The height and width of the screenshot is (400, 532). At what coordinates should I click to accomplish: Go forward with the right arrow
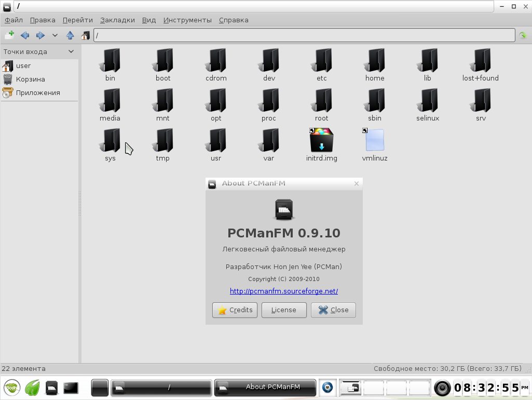point(40,35)
